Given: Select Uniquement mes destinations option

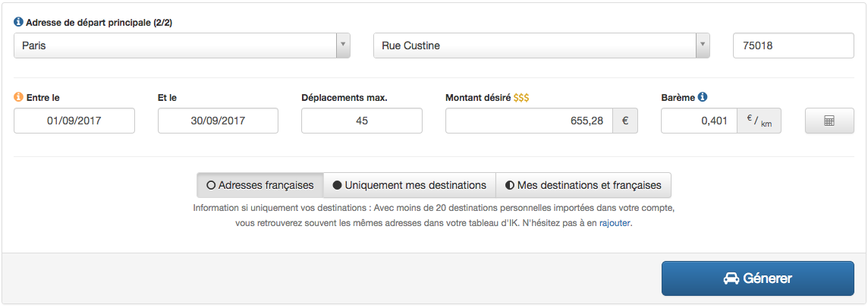Looking at the screenshot, I should [410, 185].
